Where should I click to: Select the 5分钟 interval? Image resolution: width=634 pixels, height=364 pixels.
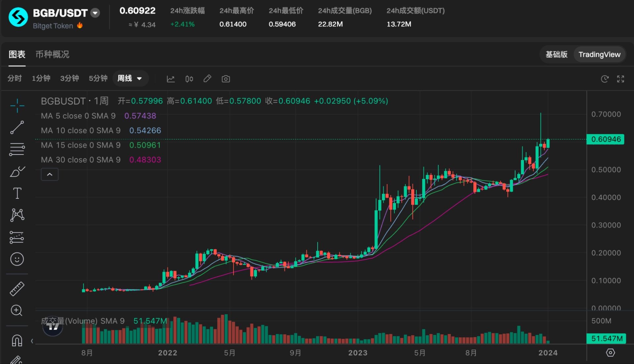click(x=98, y=79)
